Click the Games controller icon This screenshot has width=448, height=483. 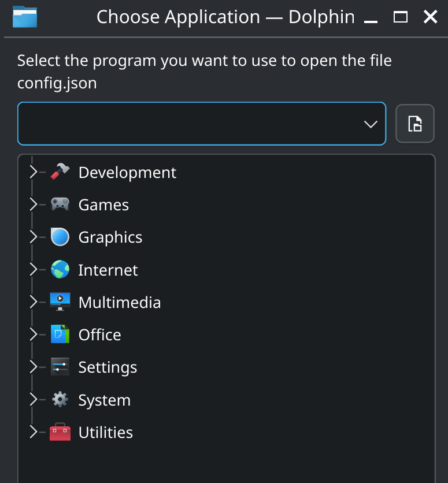click(x=60, y=204)
